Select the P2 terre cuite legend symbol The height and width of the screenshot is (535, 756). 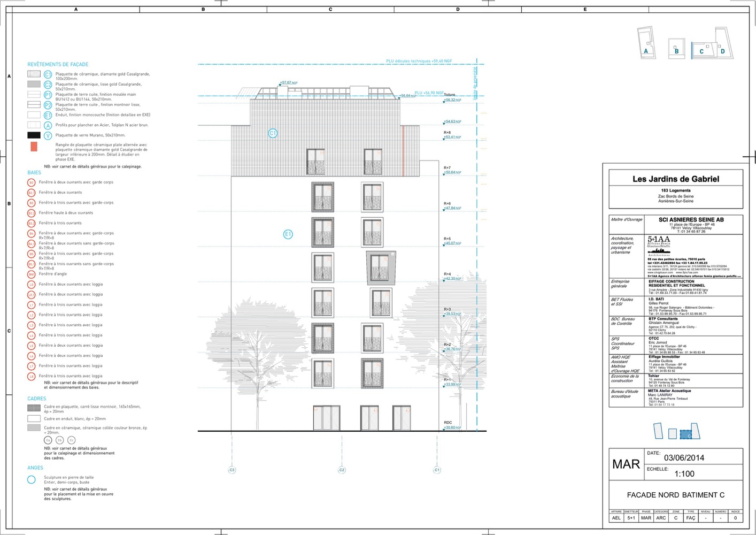pos(48,105)
